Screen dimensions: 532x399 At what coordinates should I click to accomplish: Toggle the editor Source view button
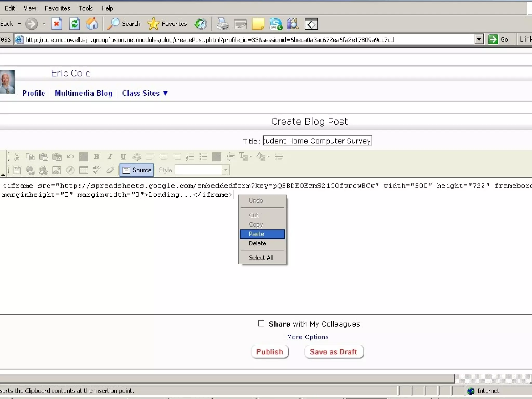point(137,170)
